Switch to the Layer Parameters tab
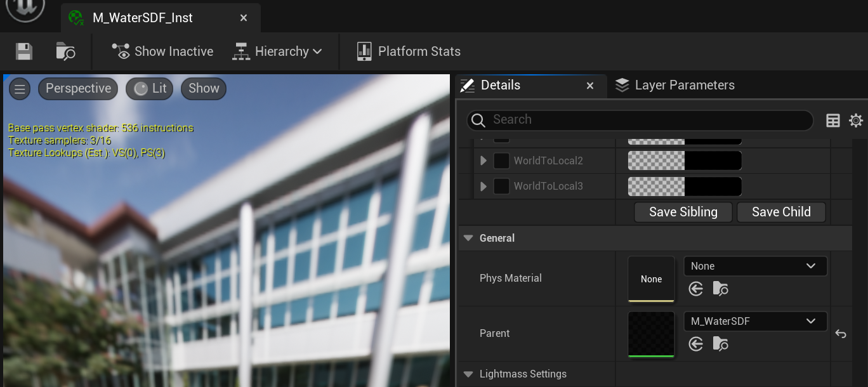The image size is (868, 387). [x=675, y=85]
